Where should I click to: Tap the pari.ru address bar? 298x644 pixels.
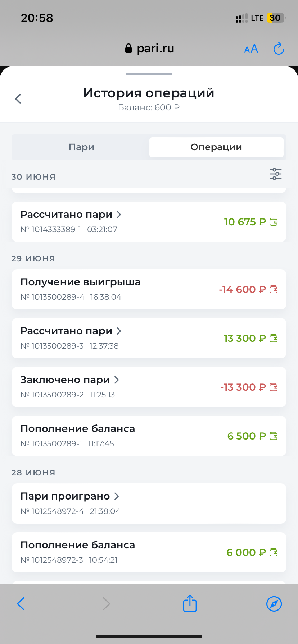pyautogui.click(x=149, y=49)
